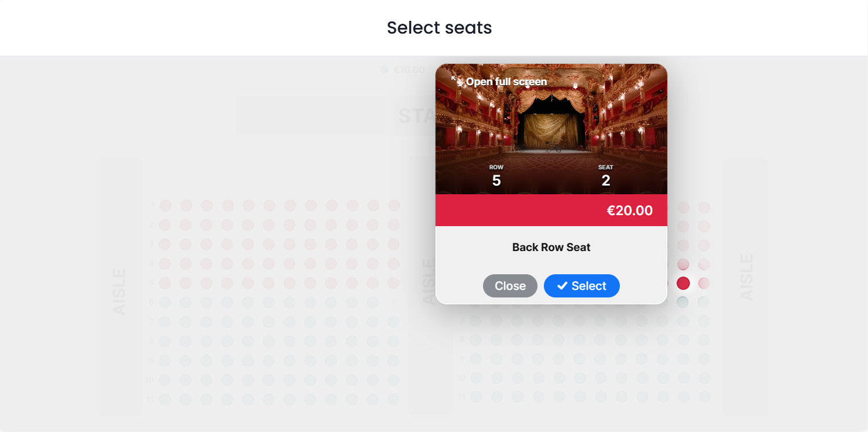Pick the row 4 seat above the highlighted seat
Screen dimensions: 868x432
(x=683, y=264)
